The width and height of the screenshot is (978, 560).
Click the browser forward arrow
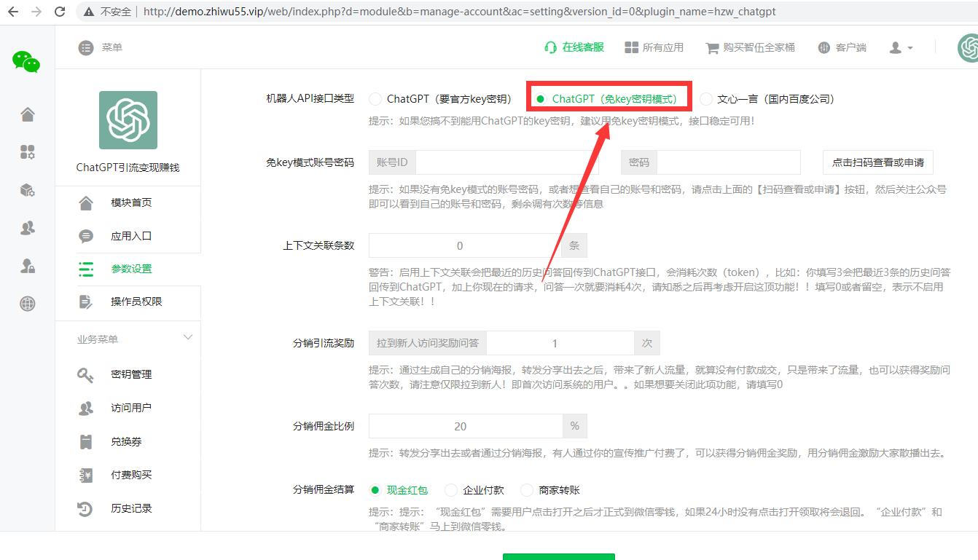36,12
